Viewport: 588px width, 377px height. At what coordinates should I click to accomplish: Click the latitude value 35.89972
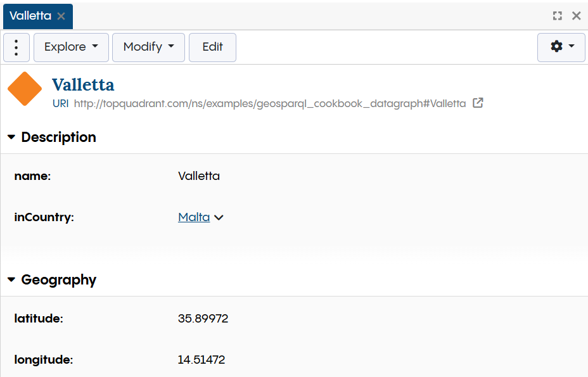click(203, 319)
